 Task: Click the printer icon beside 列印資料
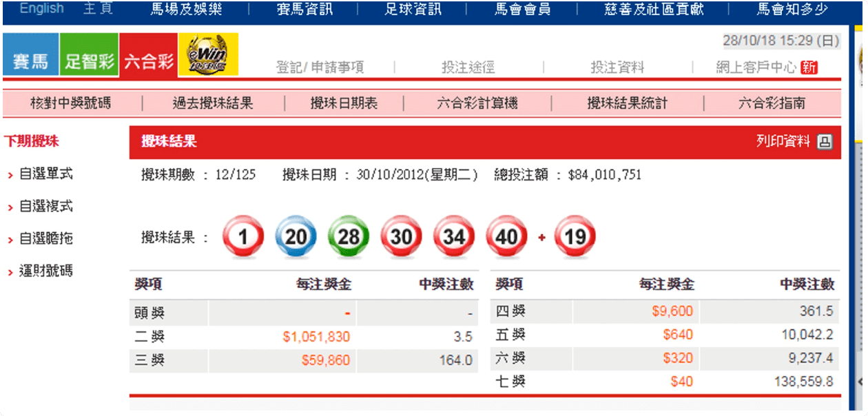coord(825,142)
